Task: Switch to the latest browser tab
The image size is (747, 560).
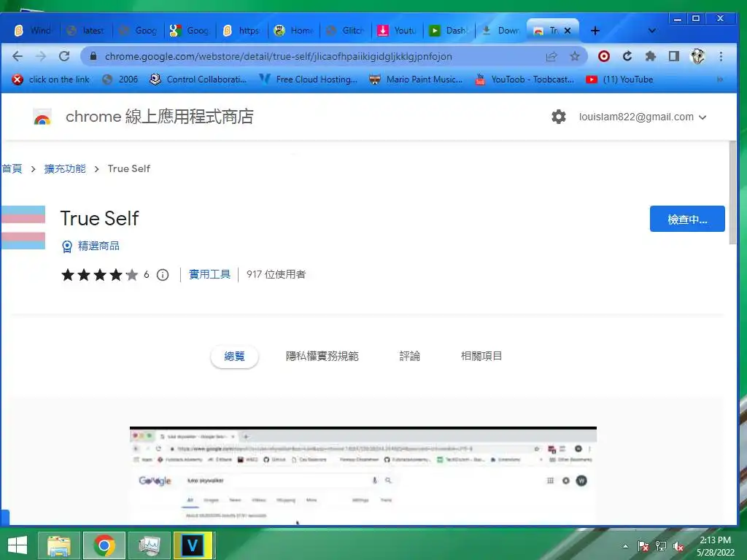Action: [87, 31]
